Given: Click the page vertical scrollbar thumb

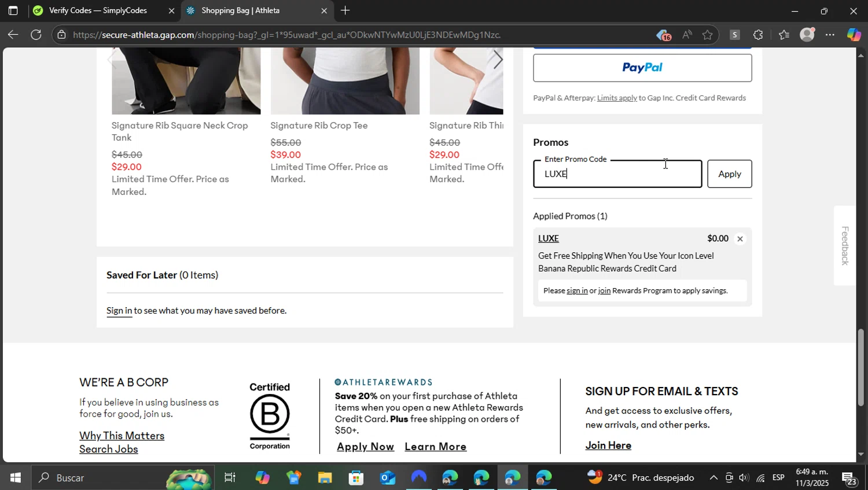Looking at the screenshot, I should coord(860,367).
